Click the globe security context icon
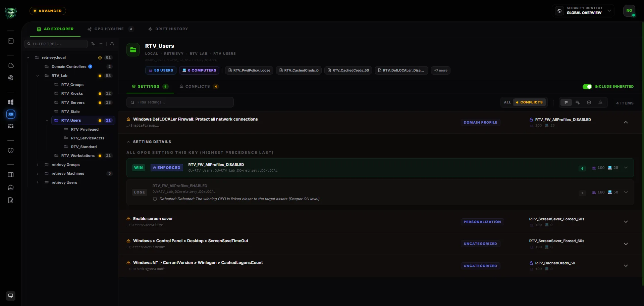 pos(559,11)
